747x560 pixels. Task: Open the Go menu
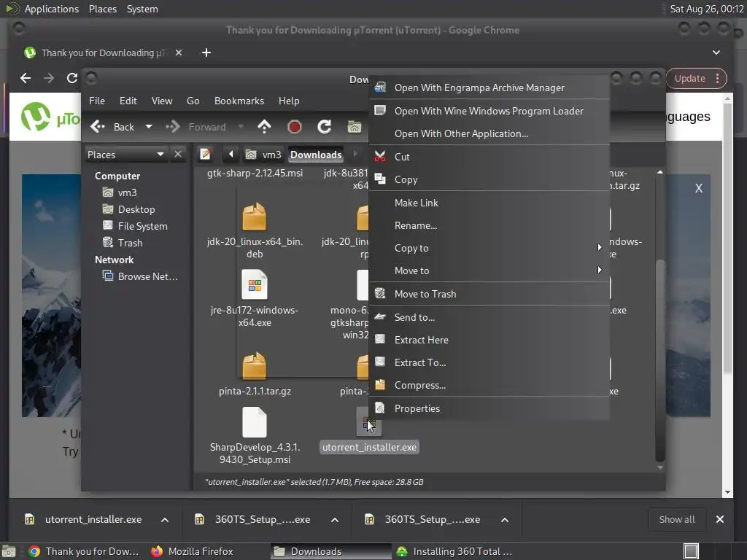[x=193, y=101]
